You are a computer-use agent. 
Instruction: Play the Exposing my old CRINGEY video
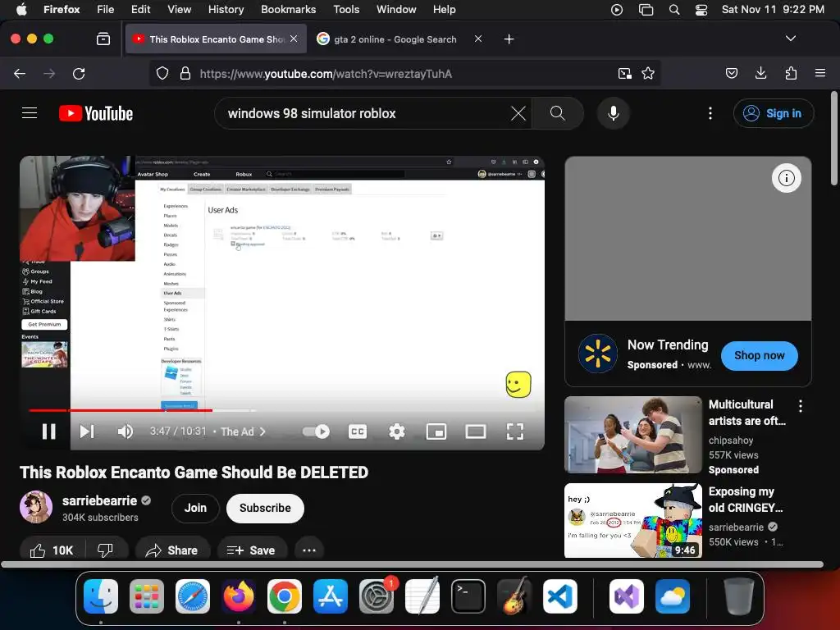coord(632,520)
